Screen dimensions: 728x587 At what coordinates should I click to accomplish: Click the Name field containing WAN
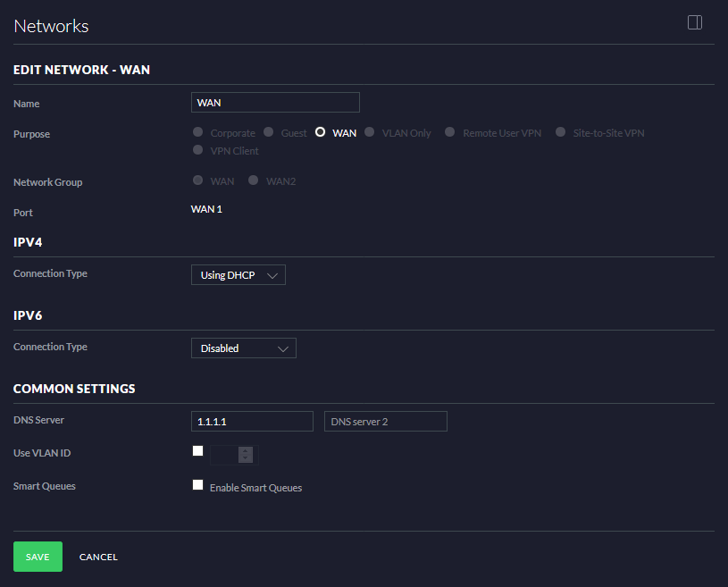point(274,102)
